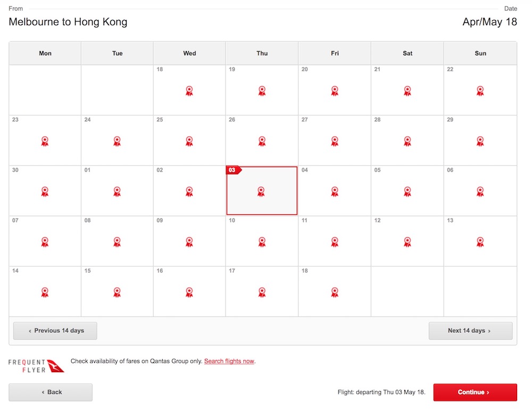The width and height of the screenshot is (532, 410).
Task: Pick the award icon on May 12
Action: tap(408, 242)
